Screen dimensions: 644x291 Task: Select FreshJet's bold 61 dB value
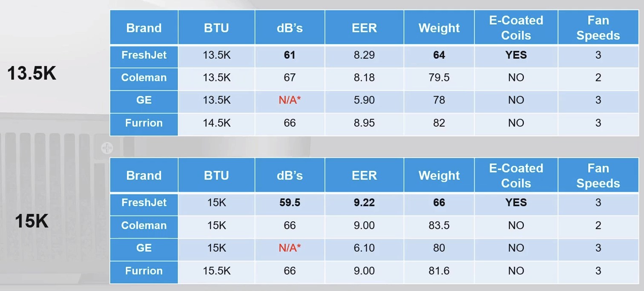290,55
